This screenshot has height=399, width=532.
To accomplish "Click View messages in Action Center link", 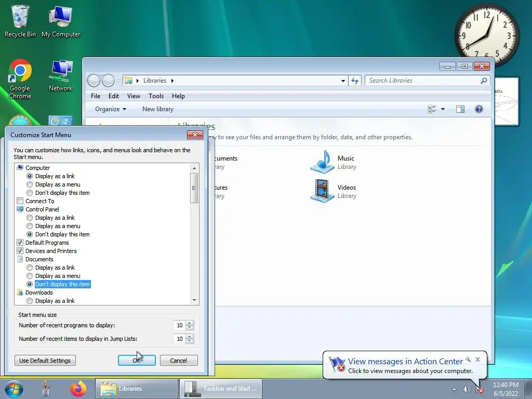I will click(405, 362).
